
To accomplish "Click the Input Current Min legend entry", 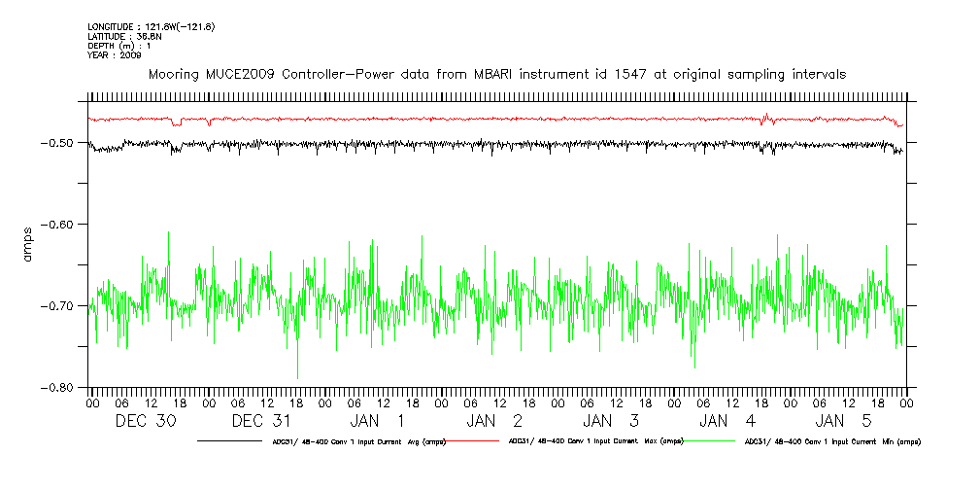I will click(x=831, y=441).
